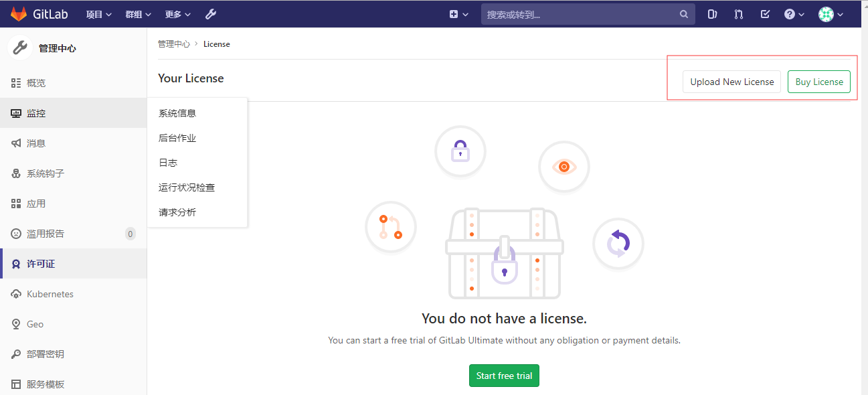This screenshot has height=395, width=868.
Task: Click the 管理中心 breadcrumb link
Action: coord(173,44)
